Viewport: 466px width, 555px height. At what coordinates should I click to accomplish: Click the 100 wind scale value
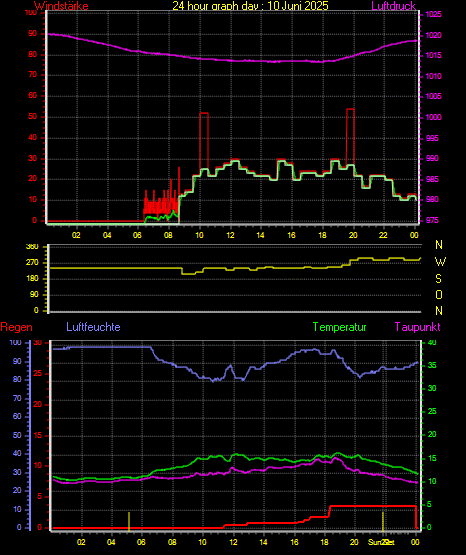click(31, 13)
